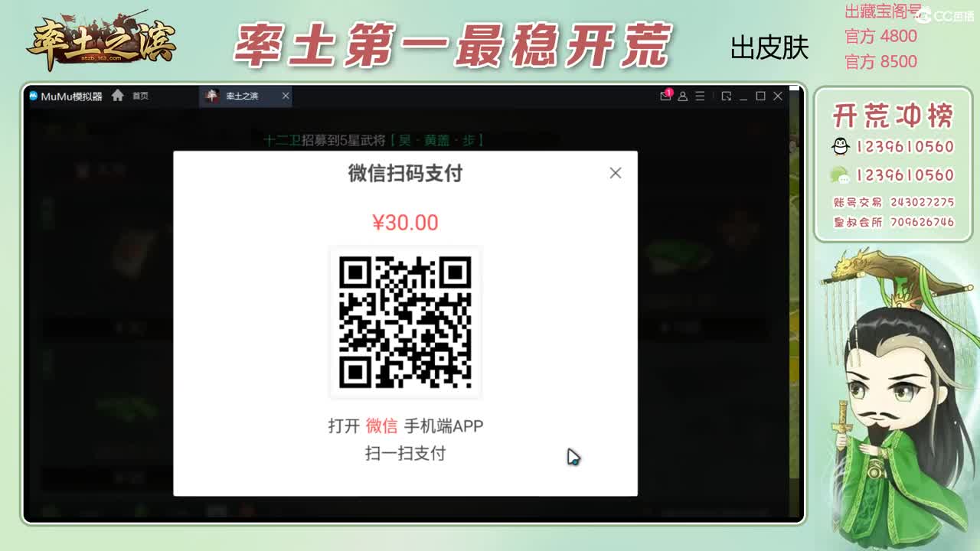The image size is (980, 551).
Task: Close the MuMu emulator window
Action: (778, 96)
